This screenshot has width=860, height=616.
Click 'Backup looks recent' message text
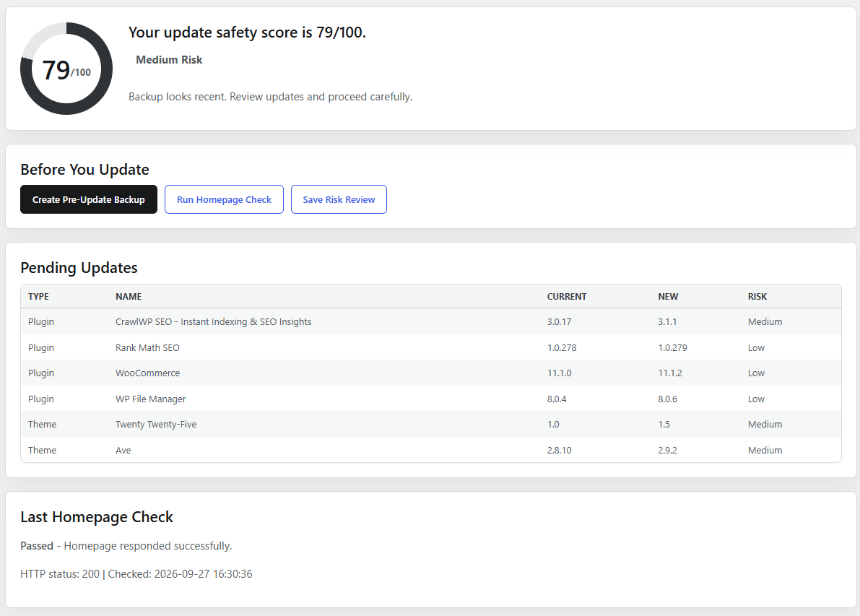[270, 97]
